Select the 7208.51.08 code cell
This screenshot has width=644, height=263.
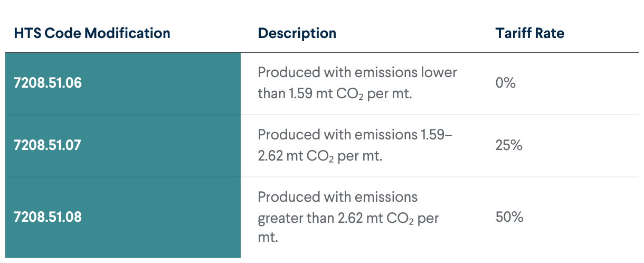(x=48, y=217)
